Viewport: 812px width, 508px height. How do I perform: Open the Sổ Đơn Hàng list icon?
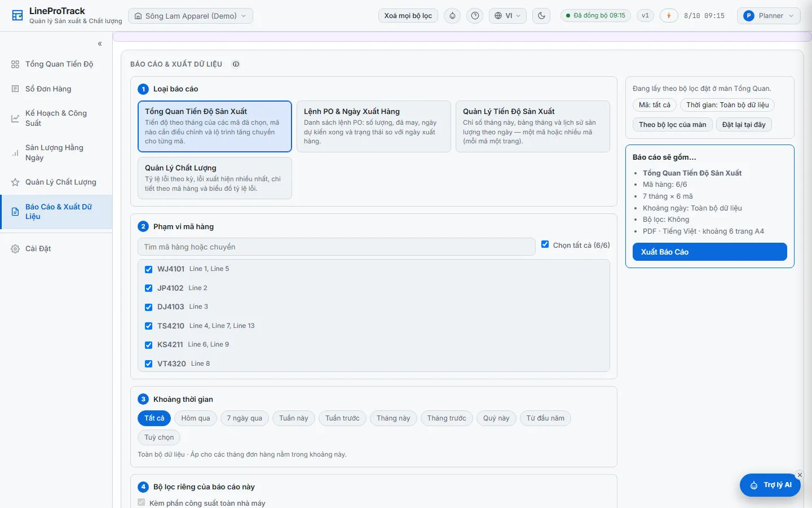click(15, 89)
